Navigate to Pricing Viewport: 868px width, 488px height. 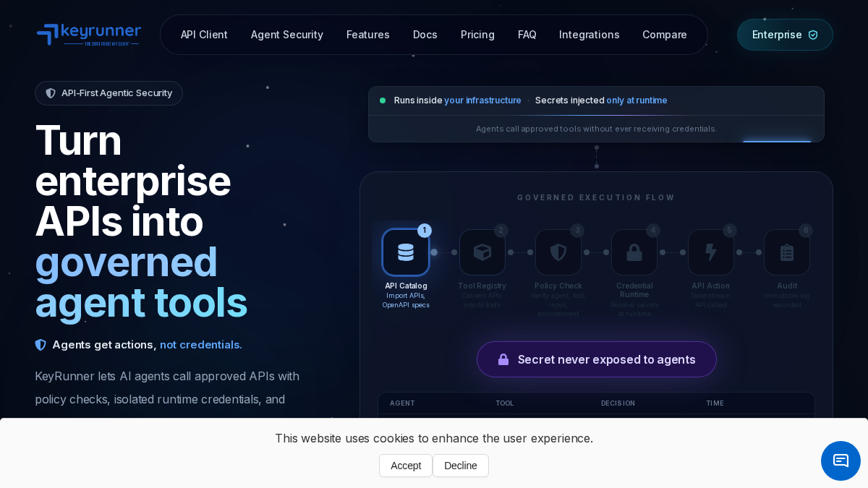tap(477, 35)
